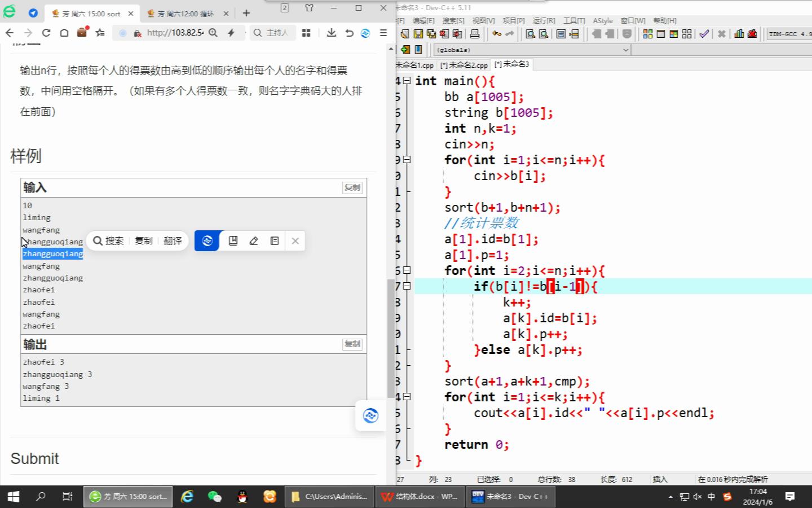Open the 运行[R] menu in Dev-C++
This screenshot has width=812, height=508.
(544, 20)
